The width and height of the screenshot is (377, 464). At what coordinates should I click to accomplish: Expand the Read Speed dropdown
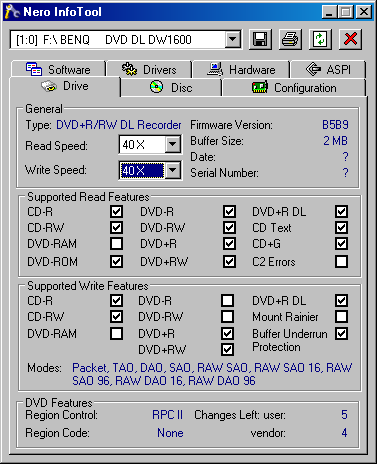(173, 144)
